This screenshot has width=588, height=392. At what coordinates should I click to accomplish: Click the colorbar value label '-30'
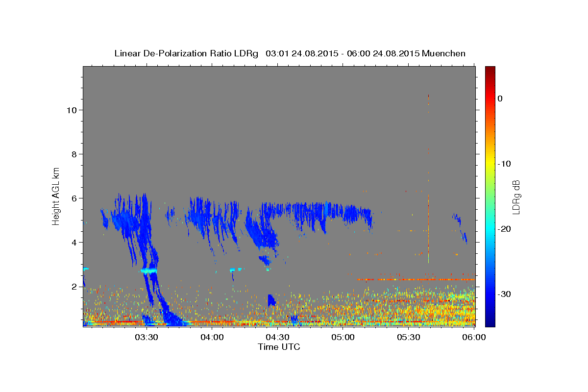tap(505, 294)
